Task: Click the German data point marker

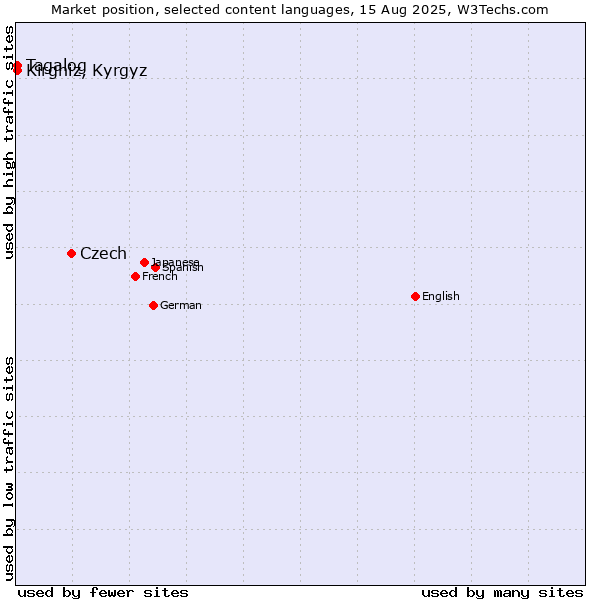Action: 153,305
